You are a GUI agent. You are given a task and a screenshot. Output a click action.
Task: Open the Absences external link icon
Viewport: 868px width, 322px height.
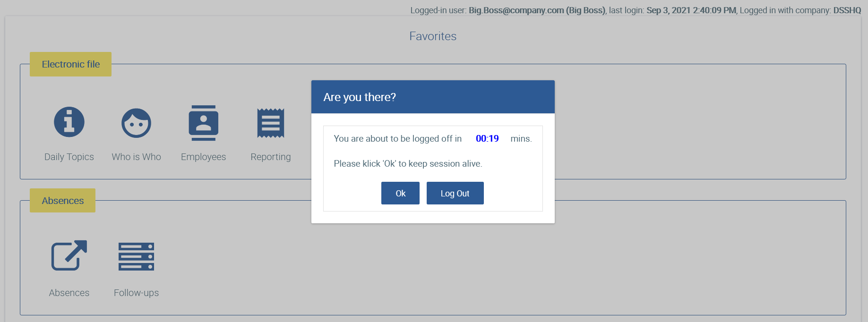click(x=69, y=255)
